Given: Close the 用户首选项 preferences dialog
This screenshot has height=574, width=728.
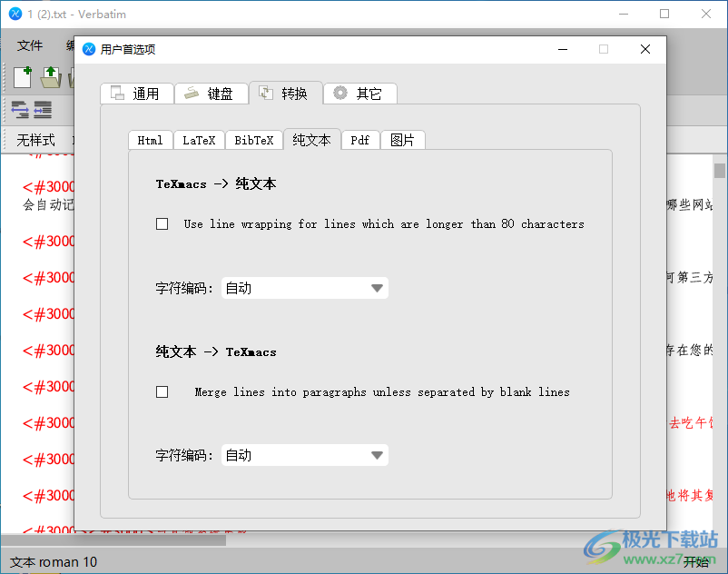Looking at the screenshot, I should tap(644, 49).
